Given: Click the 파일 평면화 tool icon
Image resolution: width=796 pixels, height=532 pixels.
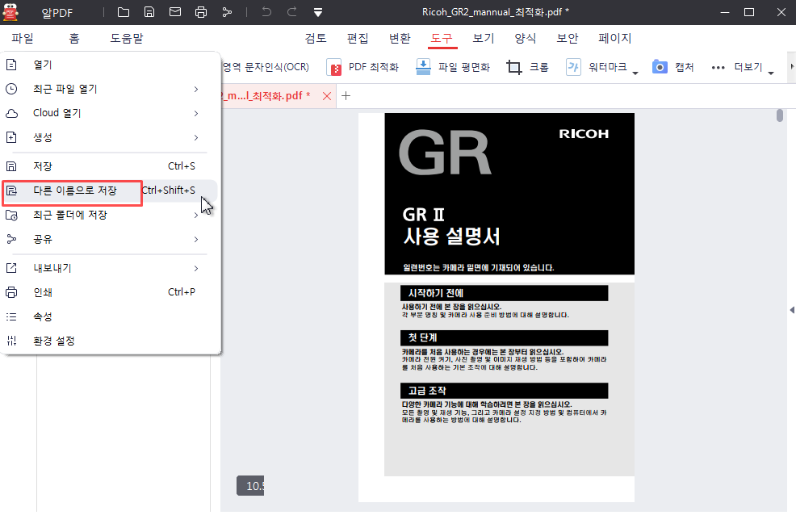Looking at the screenshot, I should pos(423,66).
